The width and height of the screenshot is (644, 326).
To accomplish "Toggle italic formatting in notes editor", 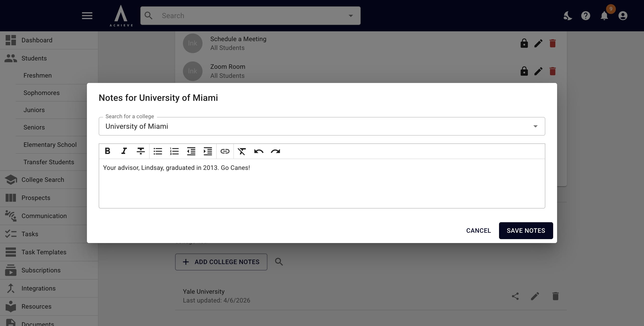I will [124, 151].
